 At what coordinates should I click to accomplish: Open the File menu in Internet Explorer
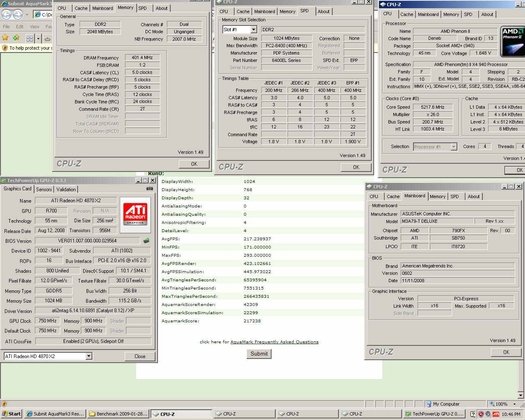7,27
